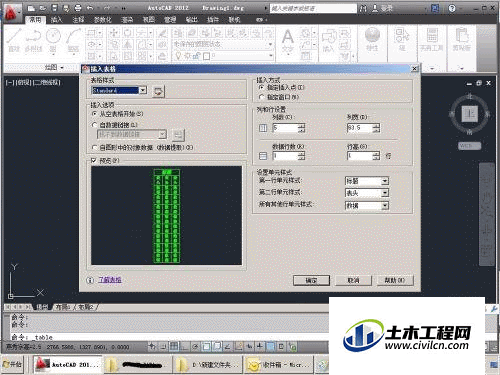Click the New file icon in quick access toolbar
Screen dimensions: 500x375
[31, 8]
